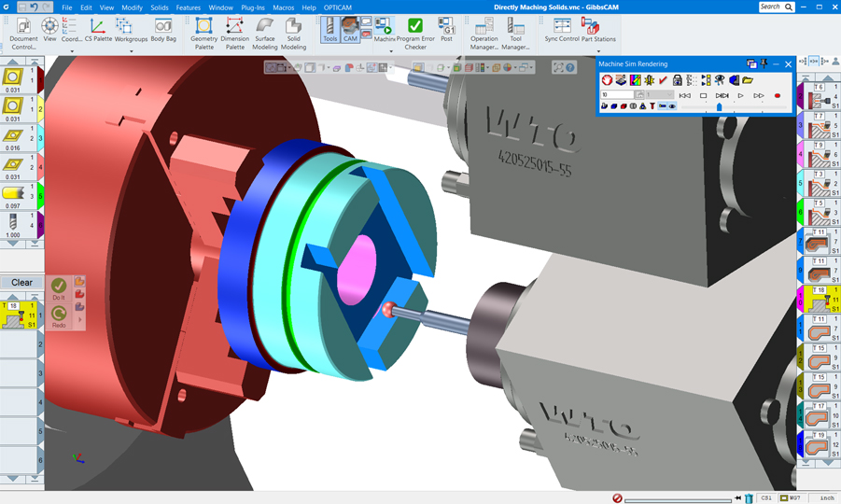Pin the Machine Sim Rendering panel
The image size is (841, 504).
pos(764,64)
